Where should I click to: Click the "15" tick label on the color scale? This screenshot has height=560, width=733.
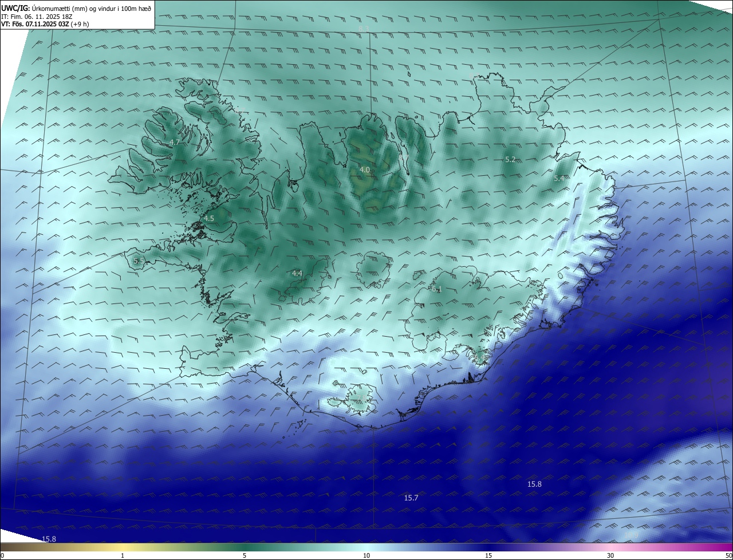488,555
